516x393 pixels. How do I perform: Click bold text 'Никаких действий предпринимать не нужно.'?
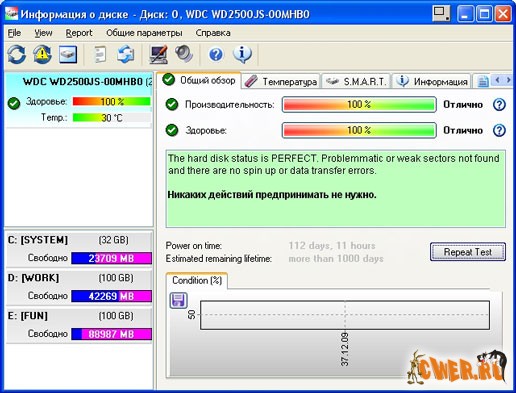(x=272, y=195)
